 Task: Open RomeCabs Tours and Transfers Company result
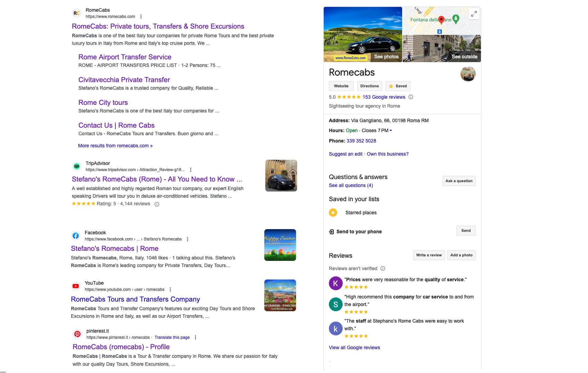tap(135, 299)
